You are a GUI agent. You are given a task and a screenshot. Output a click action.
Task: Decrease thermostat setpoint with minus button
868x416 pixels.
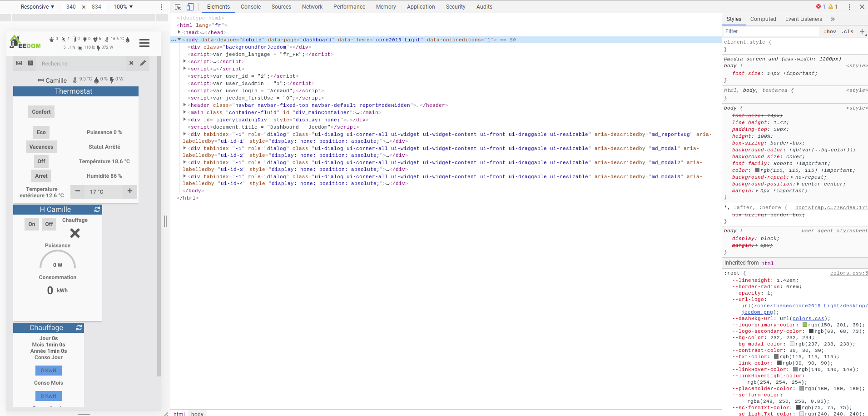[x=78, y=191]
